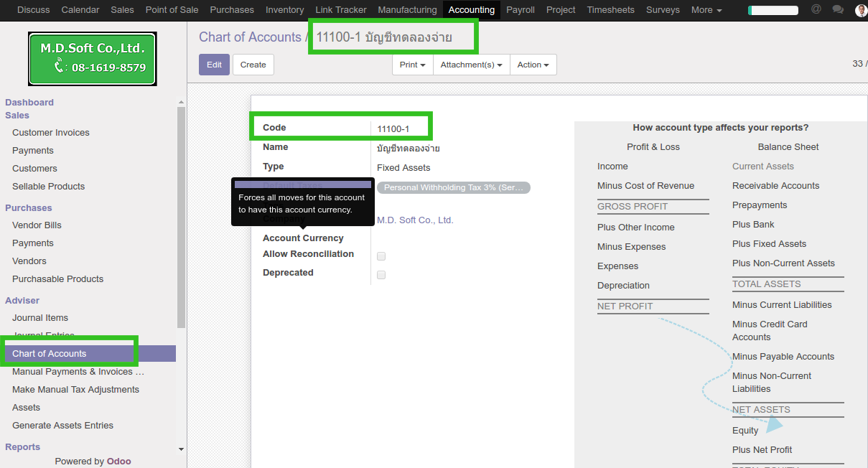Screen dimensions: 868x468
Task: Click the Create button
Action: pyautogui.click(x=253, y=65)
